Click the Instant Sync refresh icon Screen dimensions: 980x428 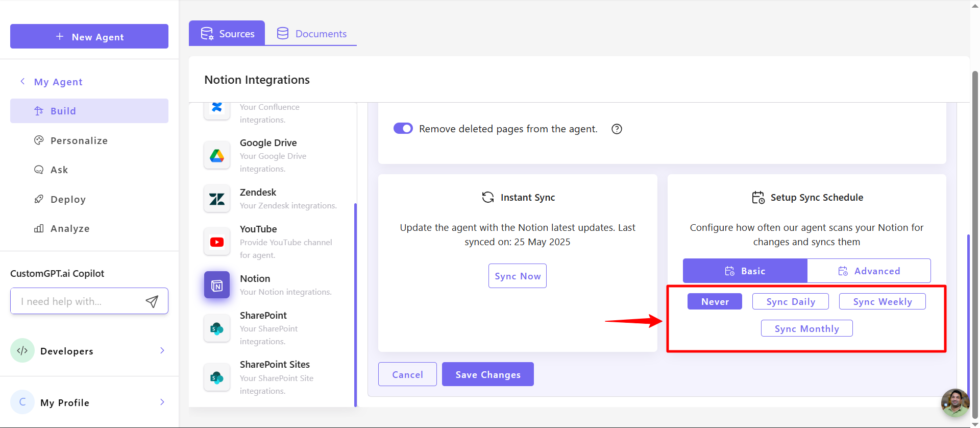[x=488, y=197]
